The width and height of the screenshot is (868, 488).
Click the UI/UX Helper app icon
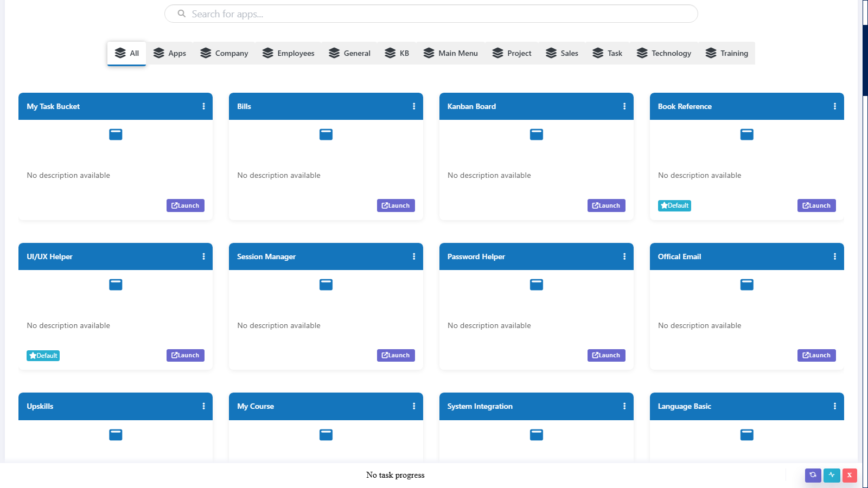(x=116, y=285)
